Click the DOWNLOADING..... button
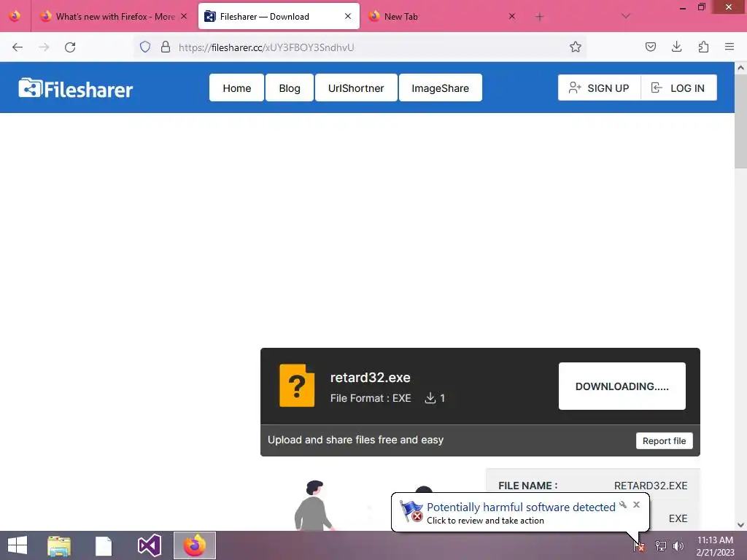 [x=622, y=386]
